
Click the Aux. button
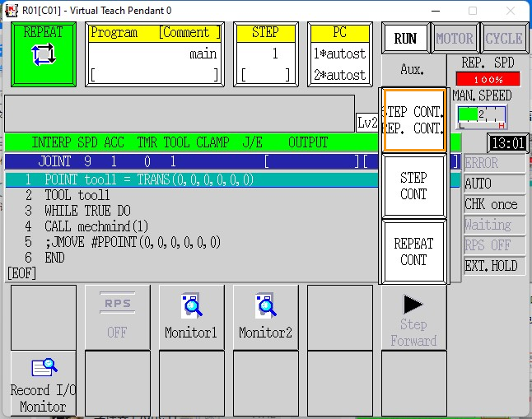[x=412, y=70]
